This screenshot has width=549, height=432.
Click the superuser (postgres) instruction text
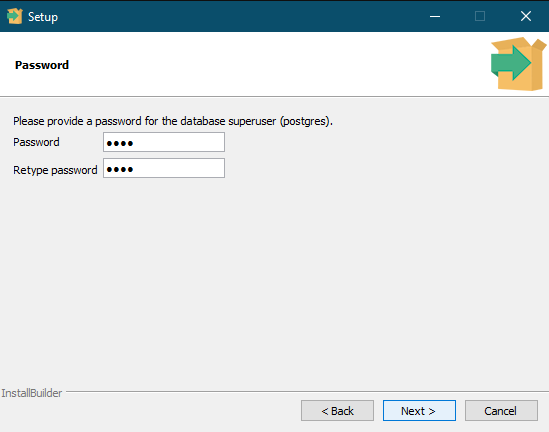tap(173, 121)
